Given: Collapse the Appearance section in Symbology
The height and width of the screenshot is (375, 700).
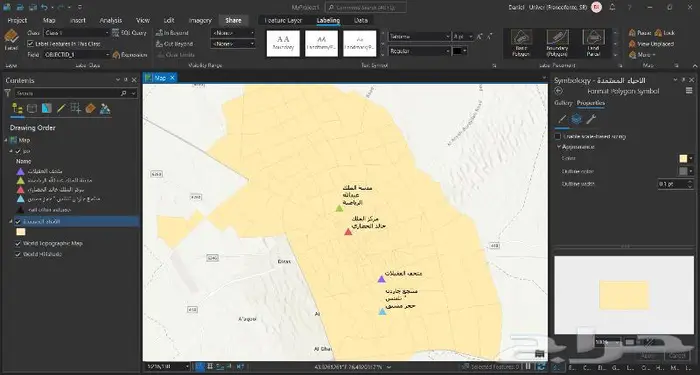Looking at the screenshot, I should 558,146.
